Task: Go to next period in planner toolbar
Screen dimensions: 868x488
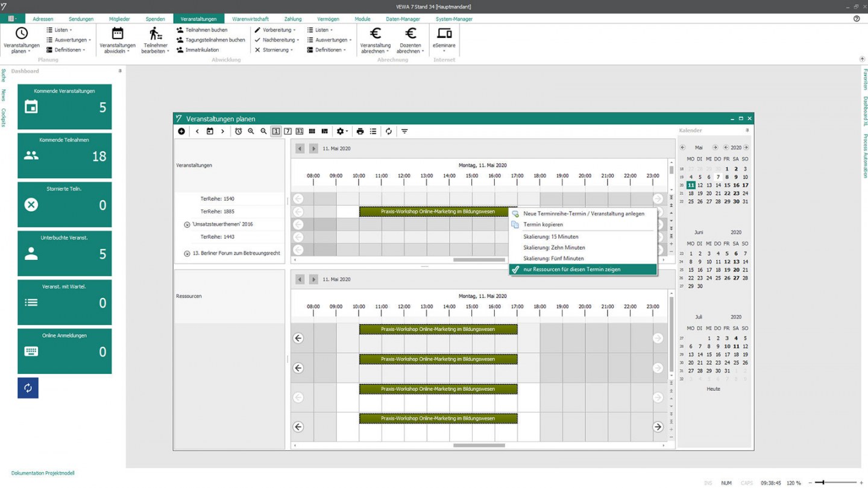Action: pos(222,132)
